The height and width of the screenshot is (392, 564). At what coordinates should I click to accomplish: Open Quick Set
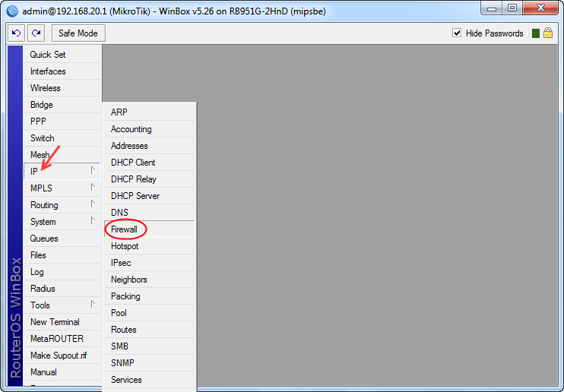point(48,55)
